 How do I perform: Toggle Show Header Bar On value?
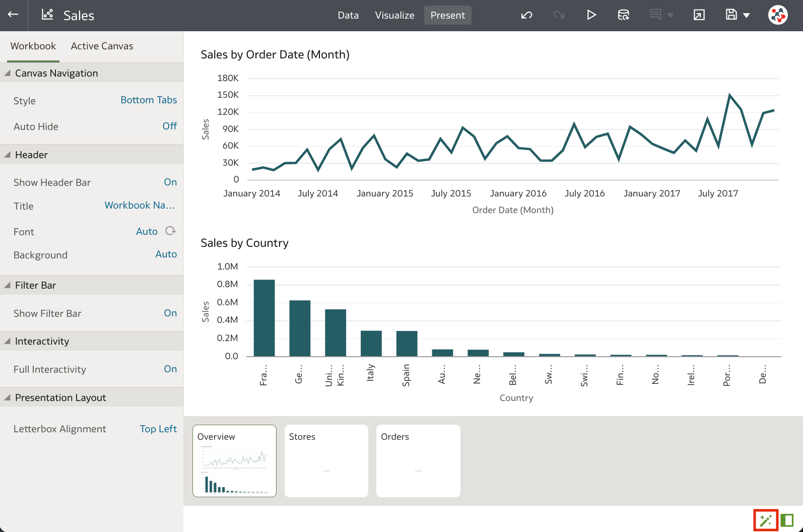point(170,182)
